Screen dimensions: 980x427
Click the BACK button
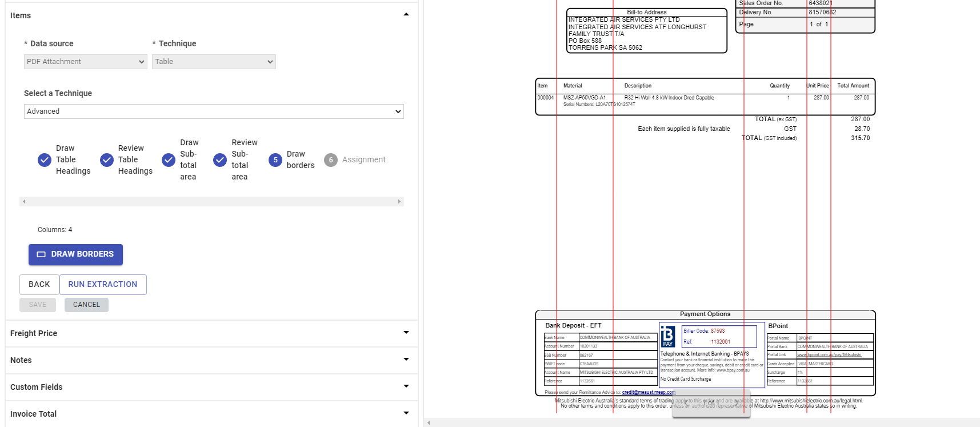click(39, 285)
